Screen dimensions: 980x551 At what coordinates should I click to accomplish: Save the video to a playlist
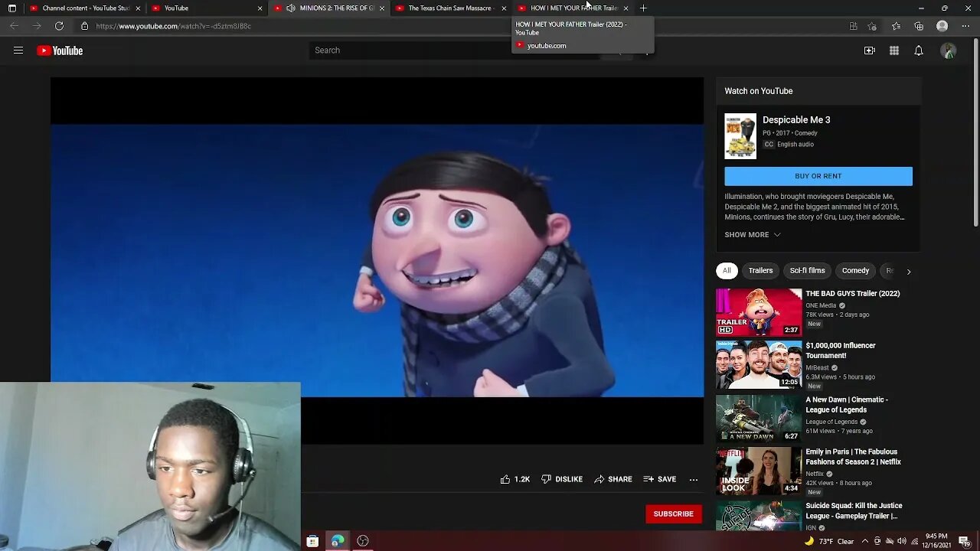[660, 479]
